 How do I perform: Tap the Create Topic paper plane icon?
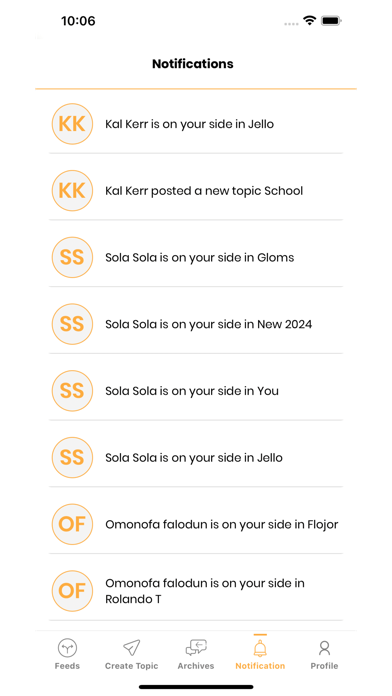[x=131, y=648]
